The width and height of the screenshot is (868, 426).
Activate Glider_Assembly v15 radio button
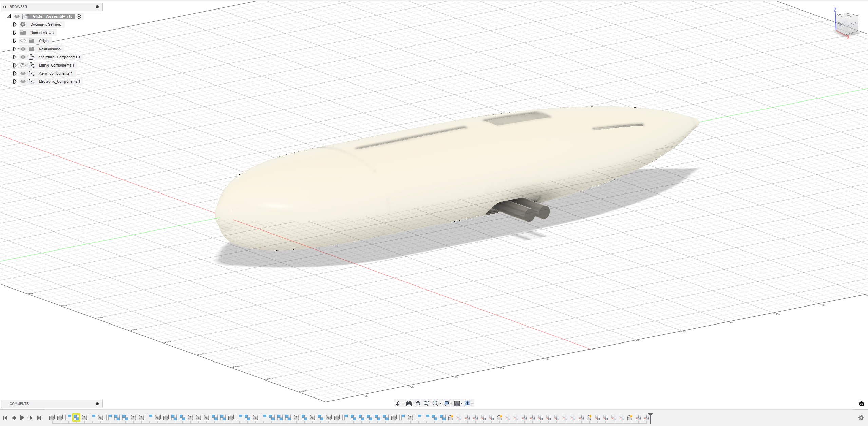pyautogui.click(x=79, y=16)
